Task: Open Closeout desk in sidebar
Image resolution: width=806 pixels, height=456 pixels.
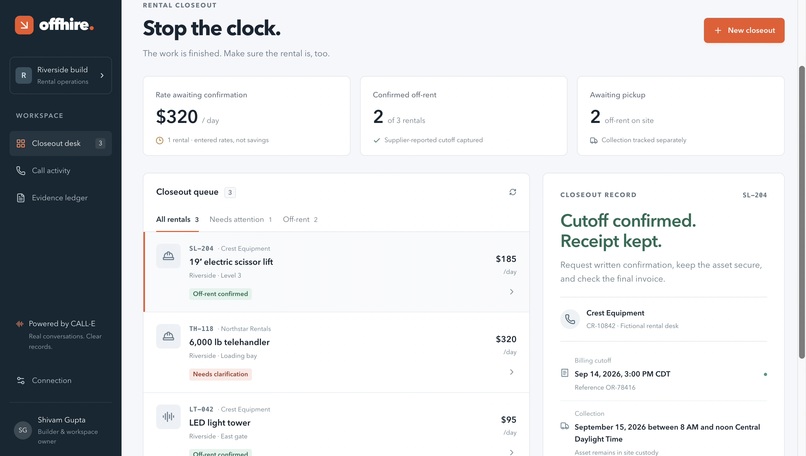Action: [x=61, y=143]
